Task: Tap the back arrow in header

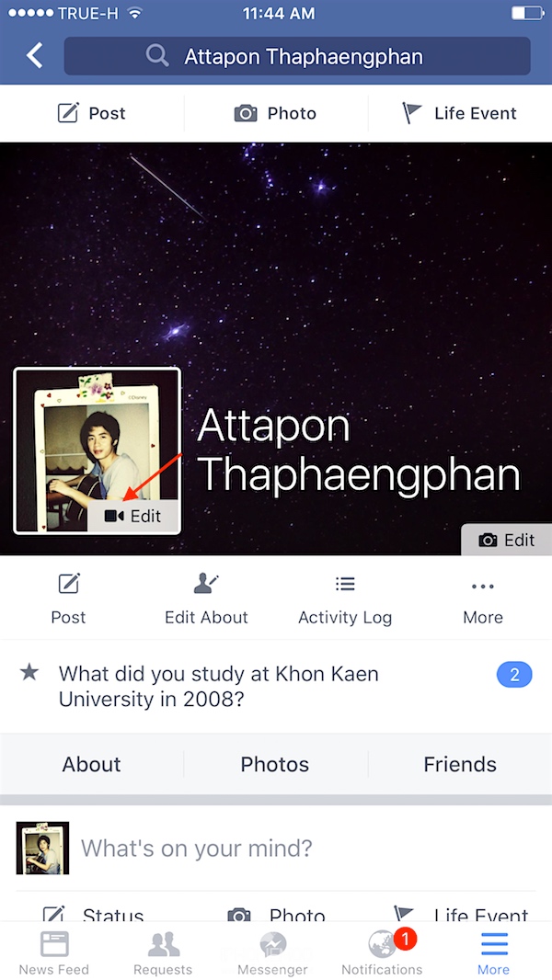Action: (35, 56)
